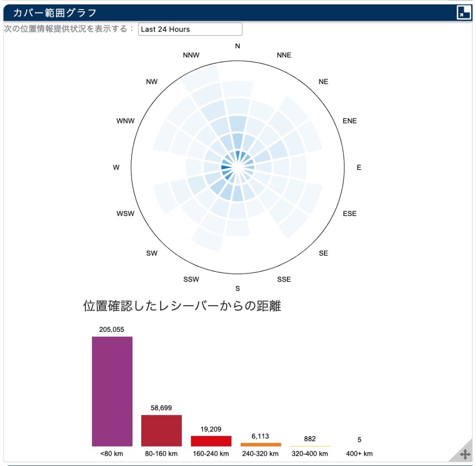Click the dark red 80-160 km bar
476x466 pixels.
(161, 430)
